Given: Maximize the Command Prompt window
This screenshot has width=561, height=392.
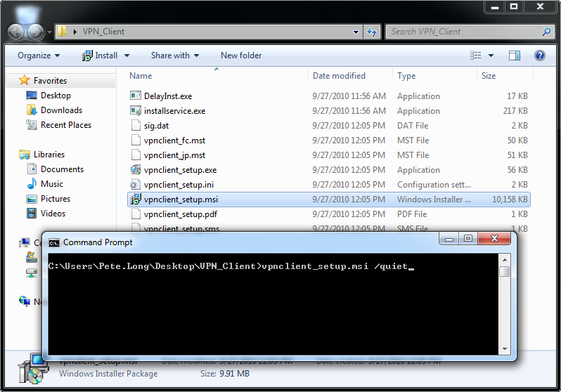Looking at the screenshot, I should [468, 239].
